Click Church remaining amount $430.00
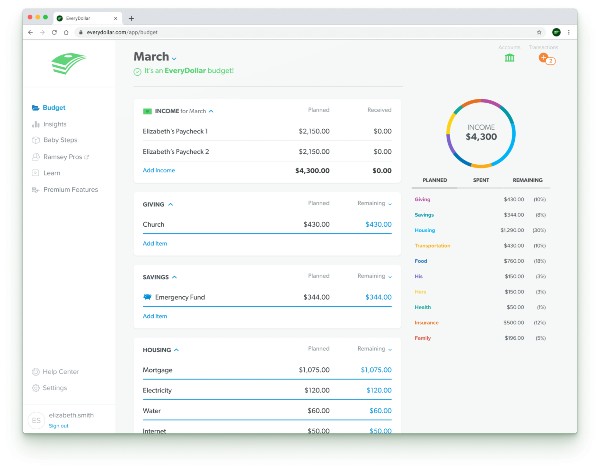The height and width of the screenshot is (470, 600). (x=378, y=225)
